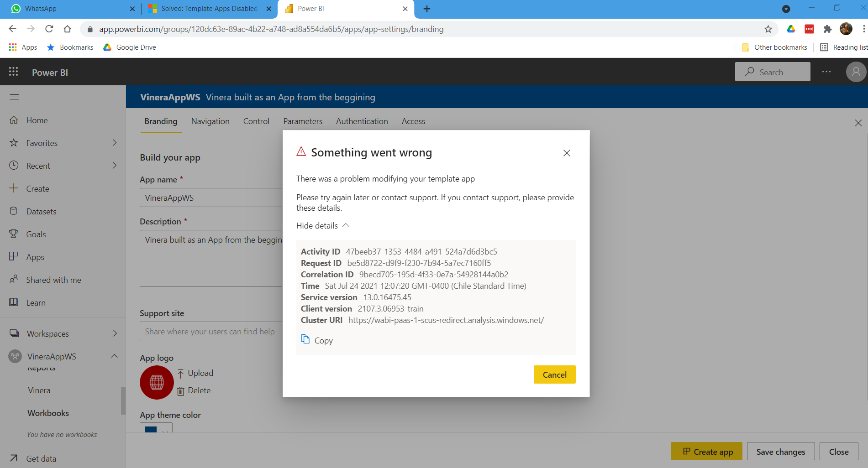Click the Cancel button in dialog
This screenshot has width=868, height=468.
pos(554,374)
